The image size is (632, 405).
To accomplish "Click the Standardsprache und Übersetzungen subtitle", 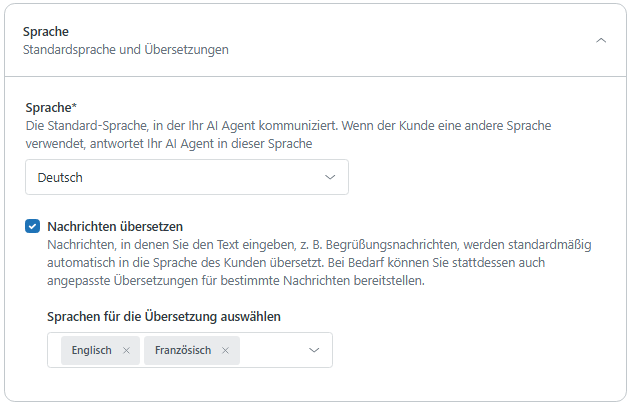I will click(125, 49).
